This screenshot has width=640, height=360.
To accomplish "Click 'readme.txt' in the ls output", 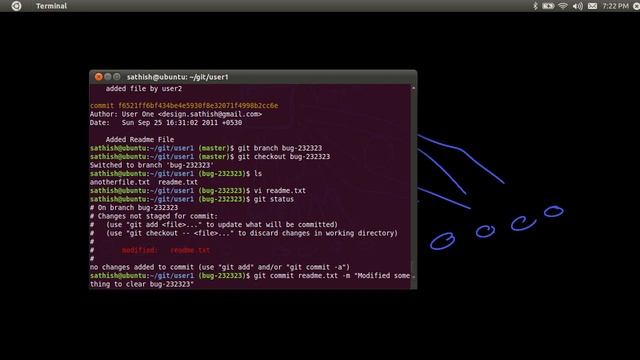I will point(178,182).
